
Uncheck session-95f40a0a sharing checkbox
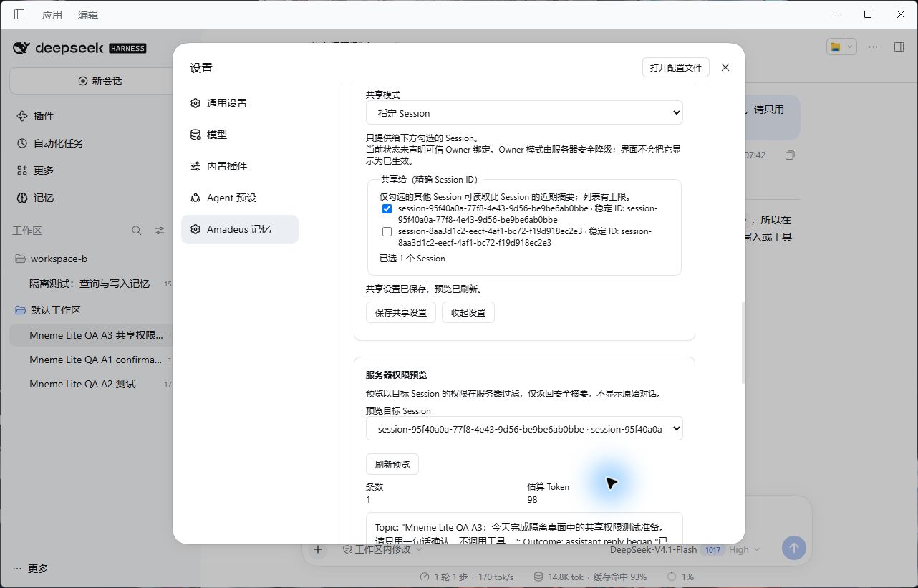(x=387, y=209)
